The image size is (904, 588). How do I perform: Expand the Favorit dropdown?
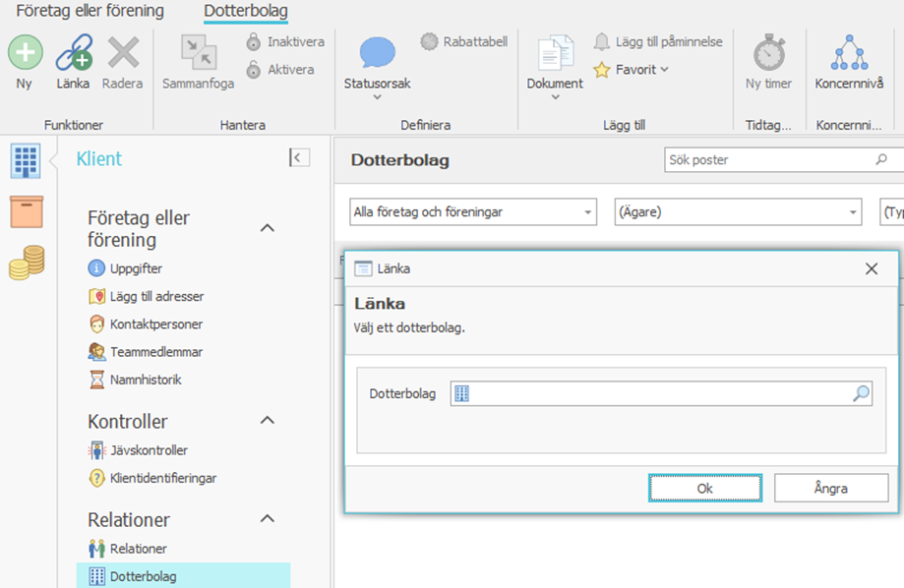tap(665, 70)
